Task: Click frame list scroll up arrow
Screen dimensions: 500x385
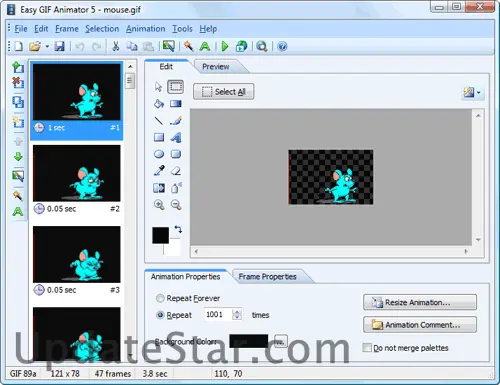Action: tap(130, 67)
